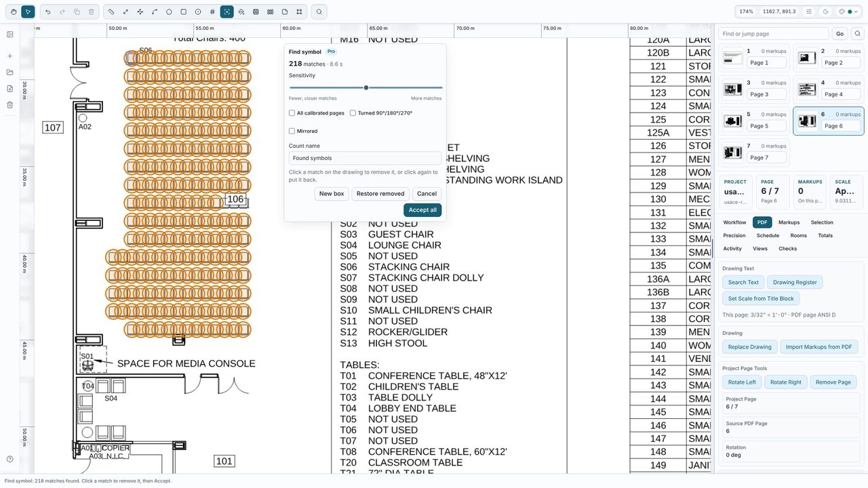Select the circle with center dot tool
The image size is (868, 488).
coord(198,12)
